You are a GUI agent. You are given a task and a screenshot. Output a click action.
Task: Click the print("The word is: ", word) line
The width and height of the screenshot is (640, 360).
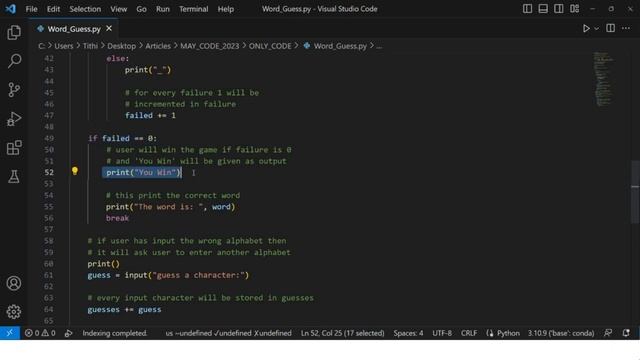170,207
